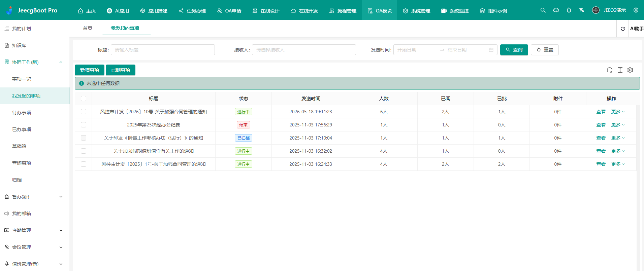Open 草稿箱 in the sidebar
Image resolution: width=644 pixels, height=271 pixels.
[34, 146]
